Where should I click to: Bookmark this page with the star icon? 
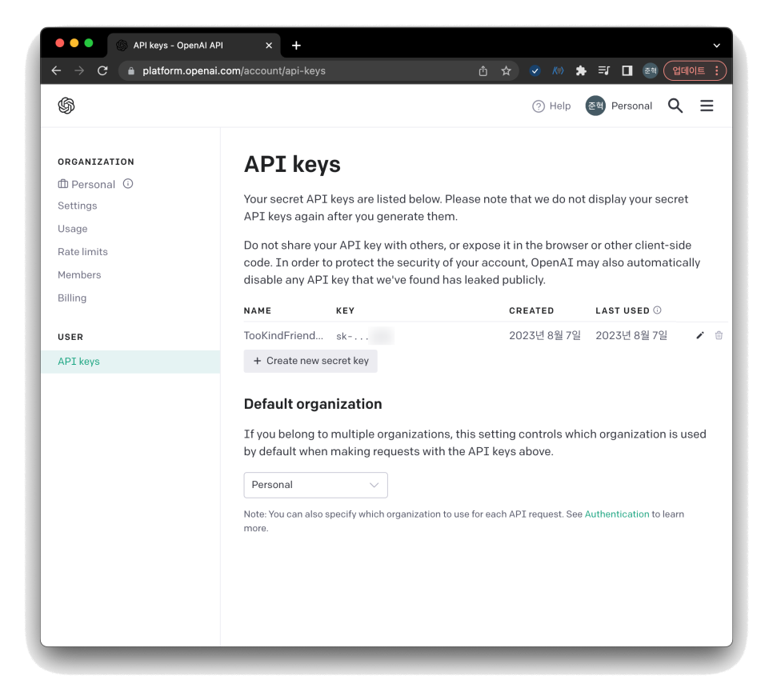click(506, 71)
